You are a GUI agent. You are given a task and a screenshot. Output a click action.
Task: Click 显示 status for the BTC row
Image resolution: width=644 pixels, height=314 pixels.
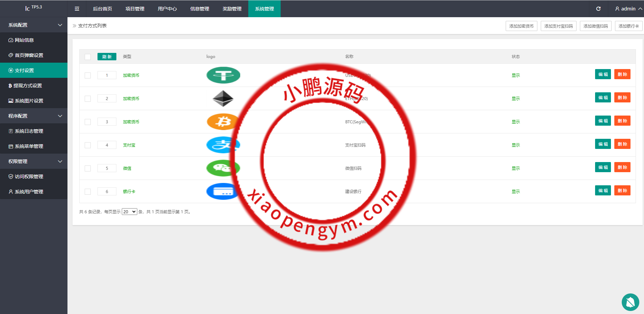click(515, 122)
